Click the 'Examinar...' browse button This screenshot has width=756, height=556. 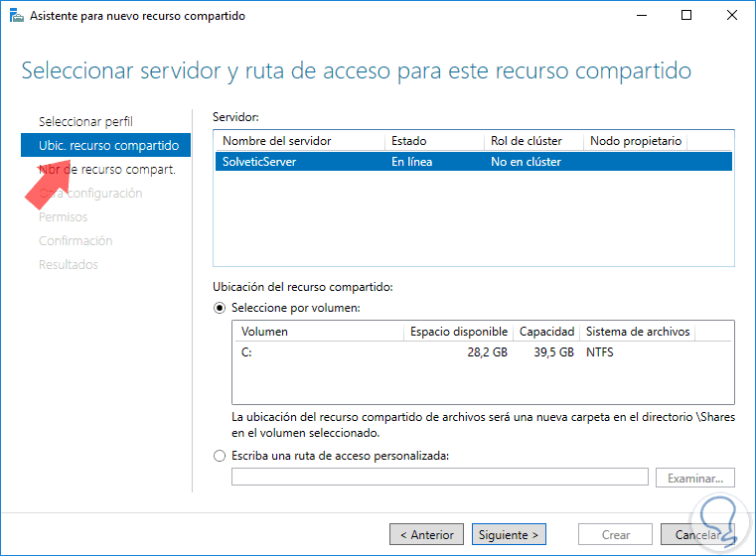click(695, 478)
